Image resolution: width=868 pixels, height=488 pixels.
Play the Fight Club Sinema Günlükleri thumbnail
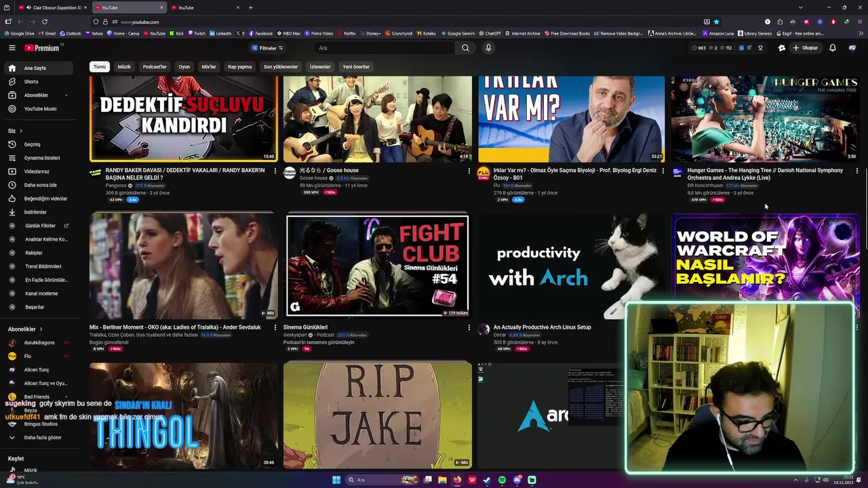(x=377, y=266)
